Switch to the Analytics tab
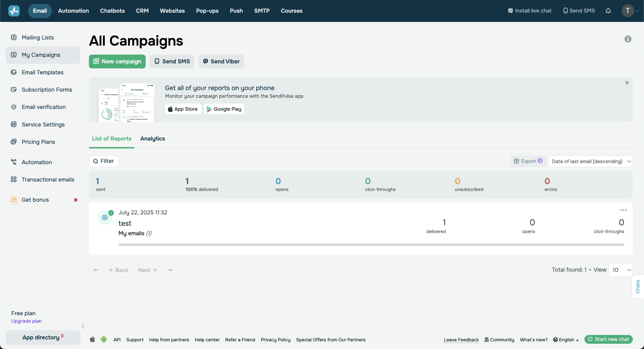644x349 pixels. tap(152, 139)
